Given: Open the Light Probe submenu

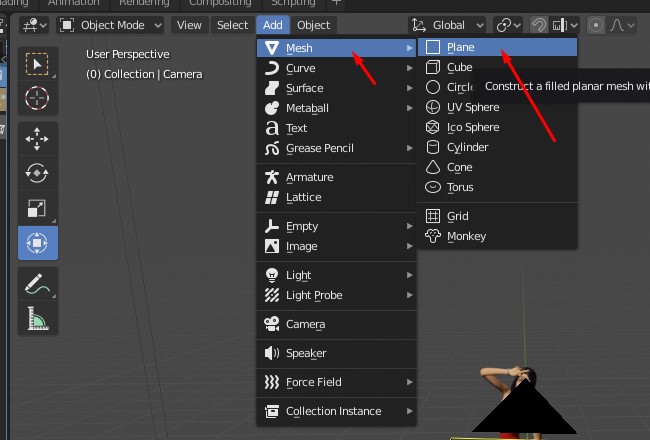Looking at the screenshot, I should [x=337, y=295].
